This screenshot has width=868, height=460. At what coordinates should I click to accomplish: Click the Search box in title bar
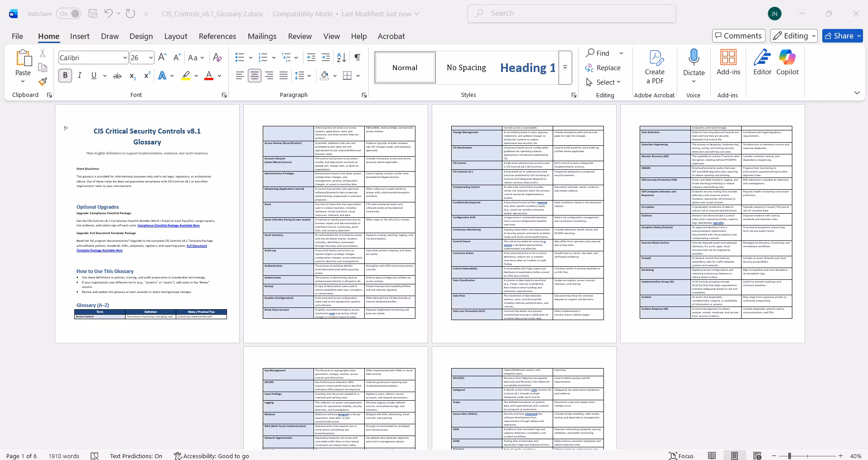point(572,14)
